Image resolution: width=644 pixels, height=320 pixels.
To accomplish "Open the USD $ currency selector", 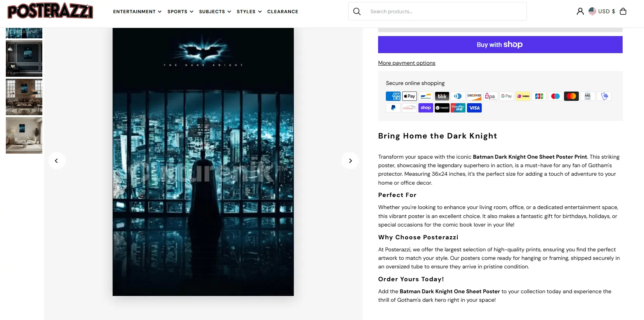I will [x=602, y=11].
